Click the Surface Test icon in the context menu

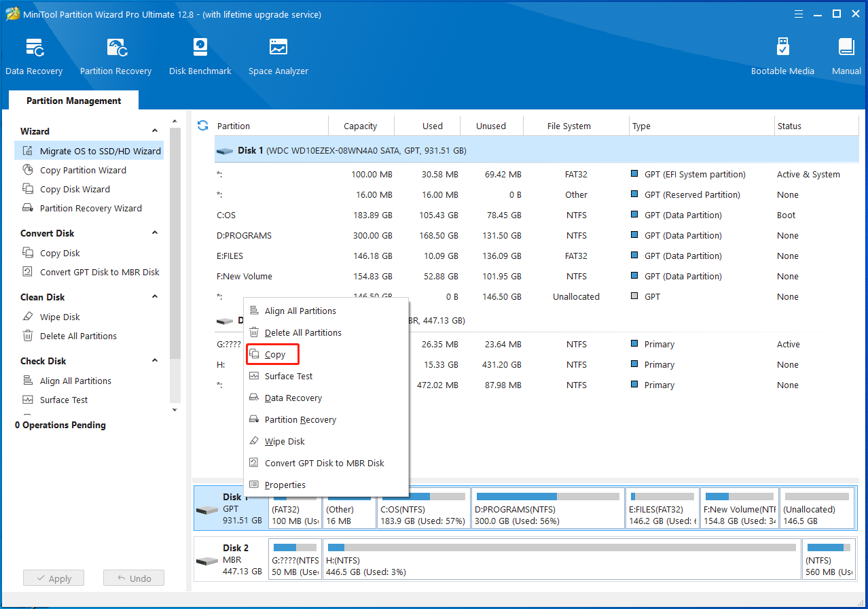click(254, 376)
